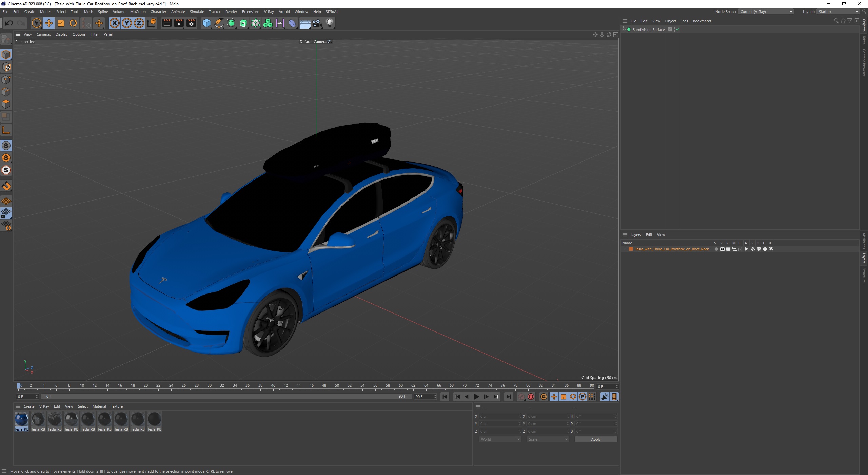The width and height of the screenshot is (868, 475).
Task: Click the X position input field
Action: tap(500, 416)
